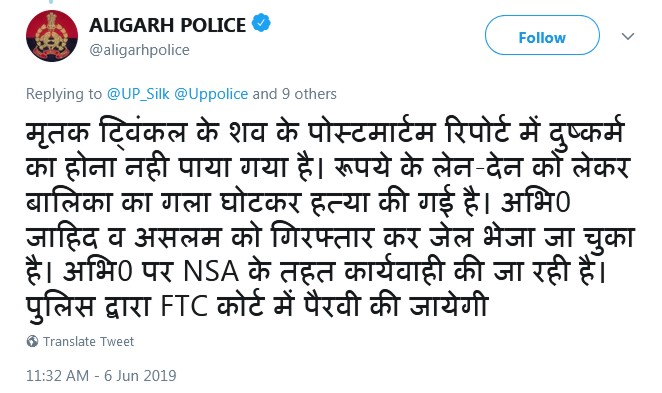Click the 'Replying to' label

click(x=64, y=94)
